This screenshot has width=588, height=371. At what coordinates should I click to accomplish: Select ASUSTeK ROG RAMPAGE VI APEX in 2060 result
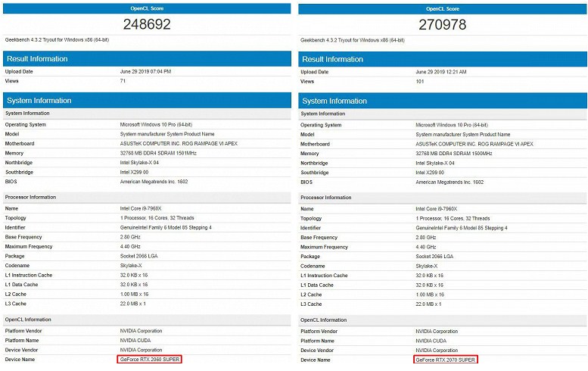179,144
